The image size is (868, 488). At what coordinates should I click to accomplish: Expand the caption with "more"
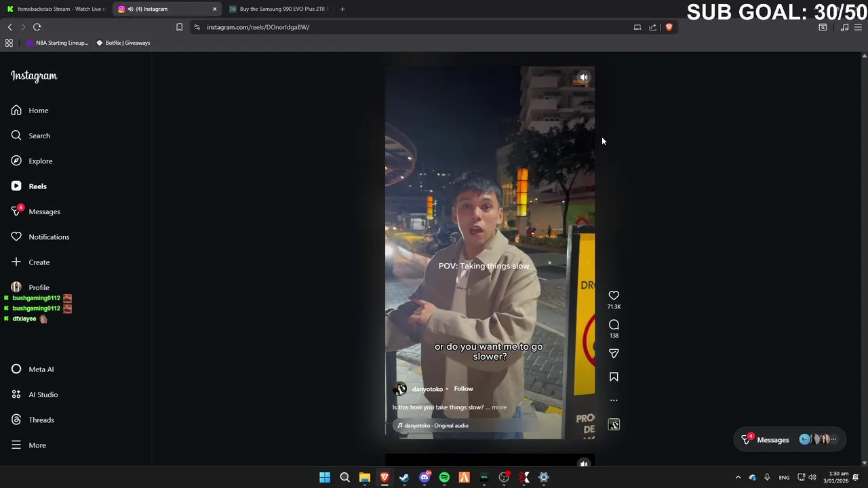498,407
